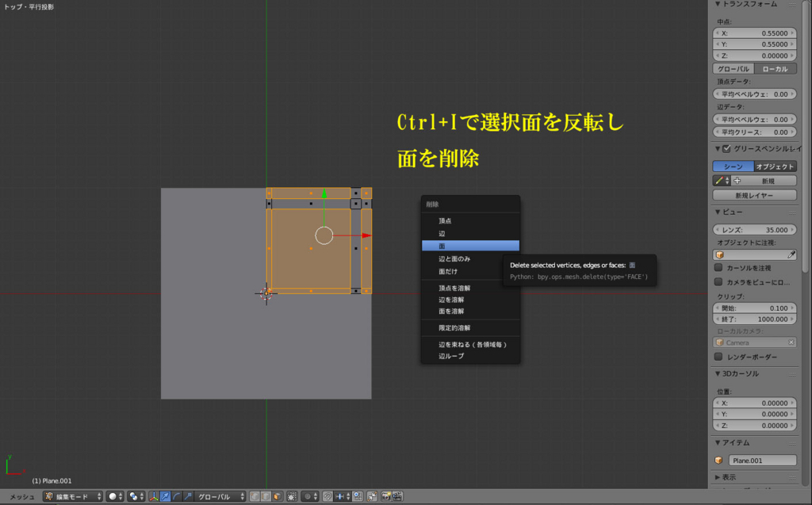The width and height of the screenshot is (812, 505).
Task: Click the OpenGL render camera icon
Action: point(386,496)
